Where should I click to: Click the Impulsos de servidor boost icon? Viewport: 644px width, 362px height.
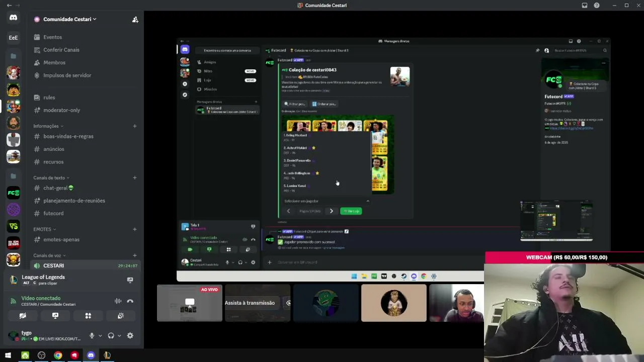(x=37, y=75)
